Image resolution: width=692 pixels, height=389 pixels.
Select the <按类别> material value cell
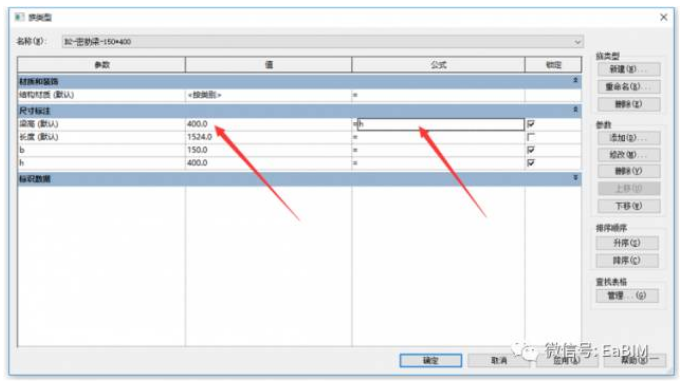click(x=268, y=95)
